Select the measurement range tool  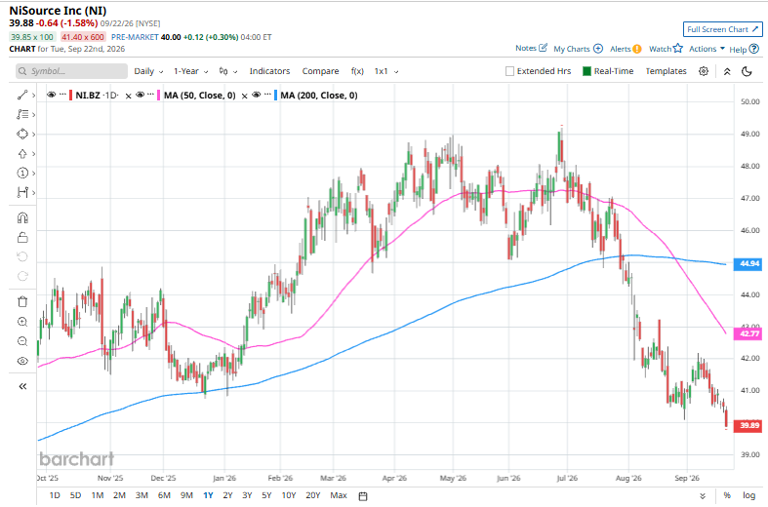click(x=23, y=193)
